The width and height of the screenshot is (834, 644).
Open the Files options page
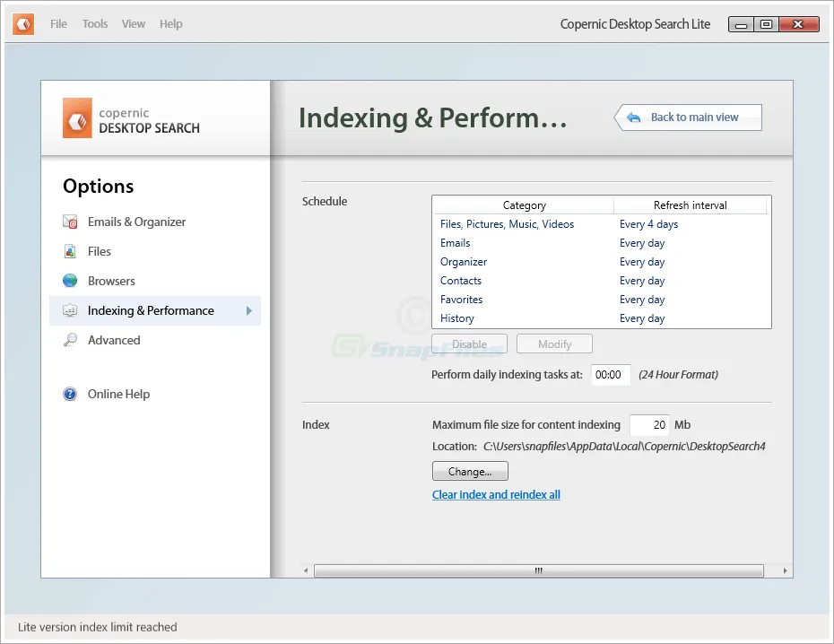click(100, 251)
